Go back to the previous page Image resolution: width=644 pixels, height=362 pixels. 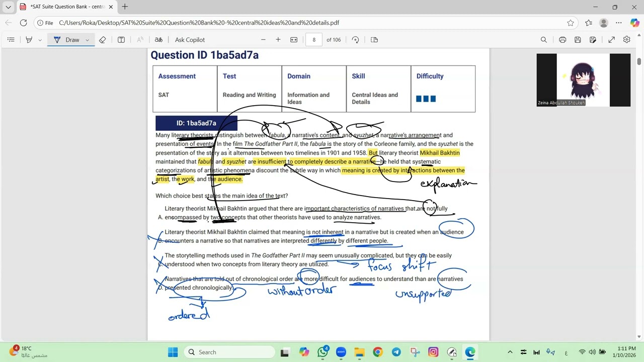8,23
